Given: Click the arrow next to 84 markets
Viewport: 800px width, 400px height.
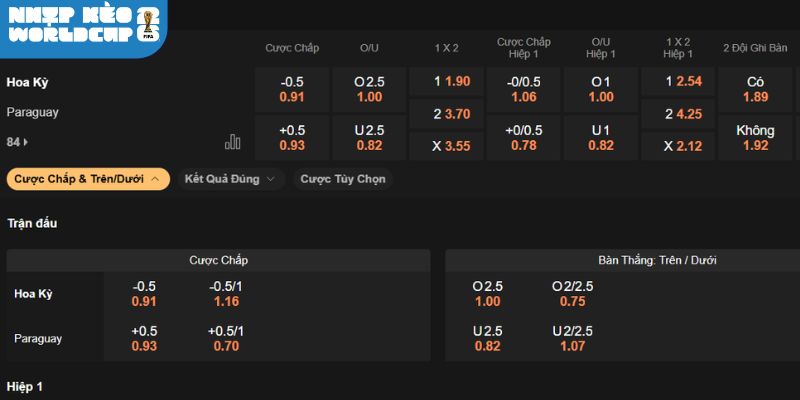Looking at the screenshot, I should (x=25, y=142).
